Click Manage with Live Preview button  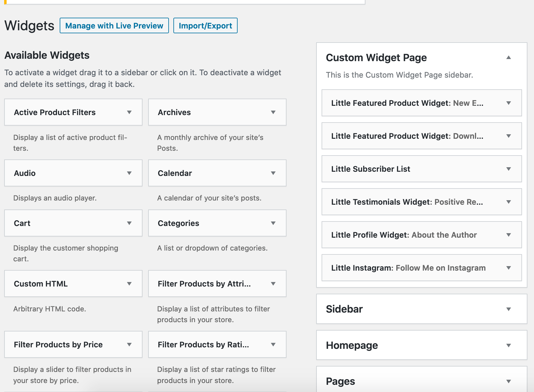coord(114,25)
